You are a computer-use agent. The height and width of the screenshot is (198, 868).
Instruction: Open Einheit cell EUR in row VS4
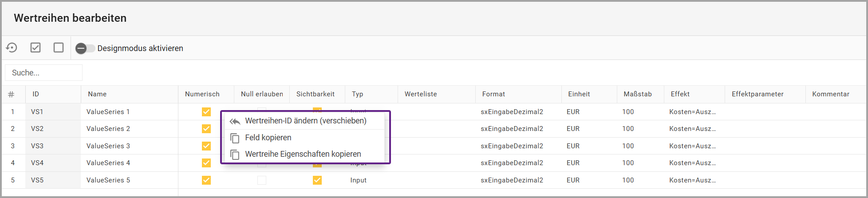pos(573,163)
